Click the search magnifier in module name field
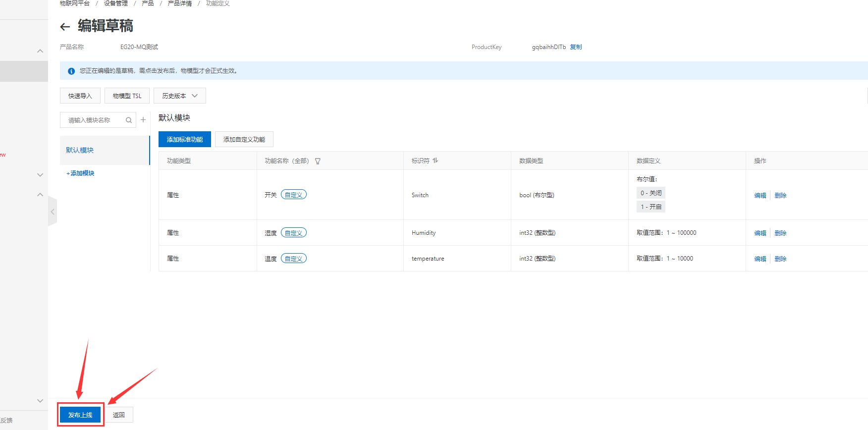 [x=129, y=120]
